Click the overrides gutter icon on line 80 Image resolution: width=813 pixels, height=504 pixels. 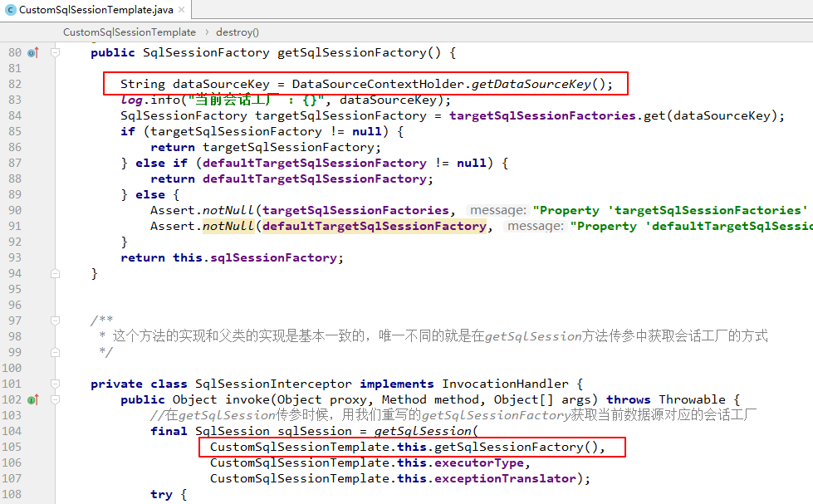(32, 52)
